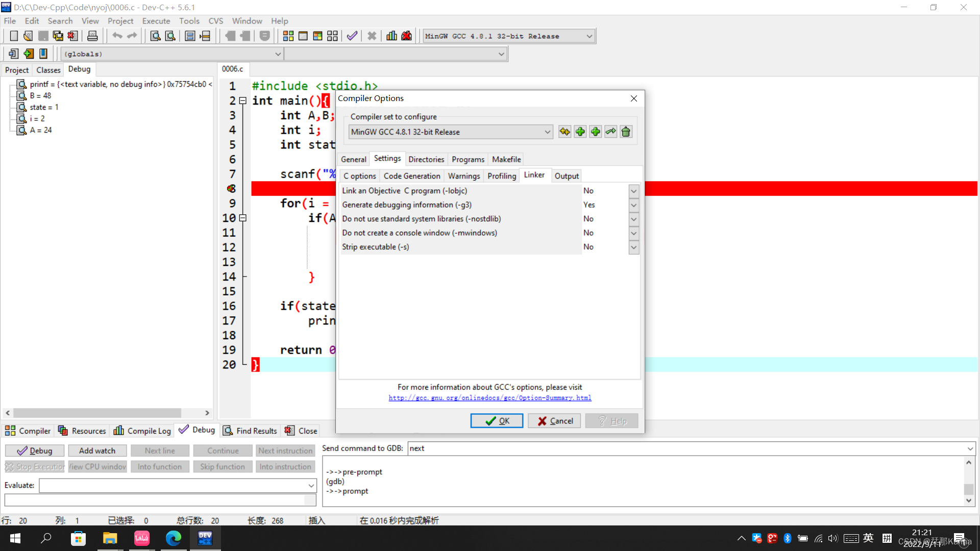
Task: Click the Rename compiler set icon
Action: pos(610,132)
